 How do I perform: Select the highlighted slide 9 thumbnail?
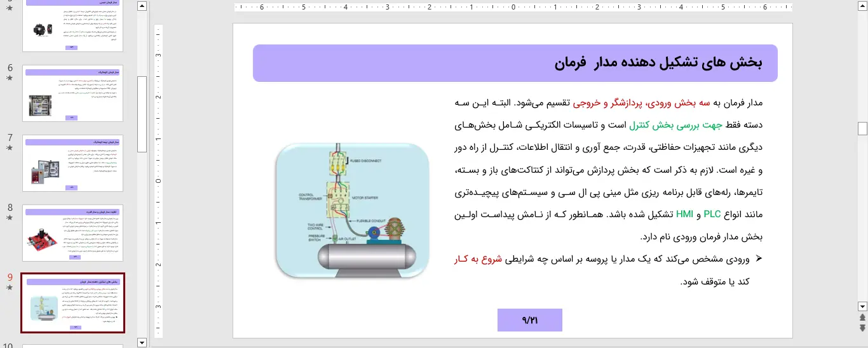(73, 303)
